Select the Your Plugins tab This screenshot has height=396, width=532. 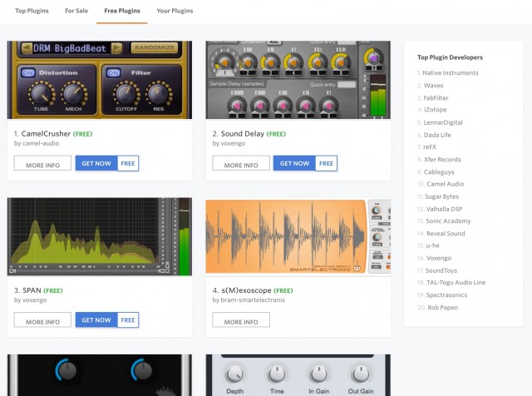(175, 11)
